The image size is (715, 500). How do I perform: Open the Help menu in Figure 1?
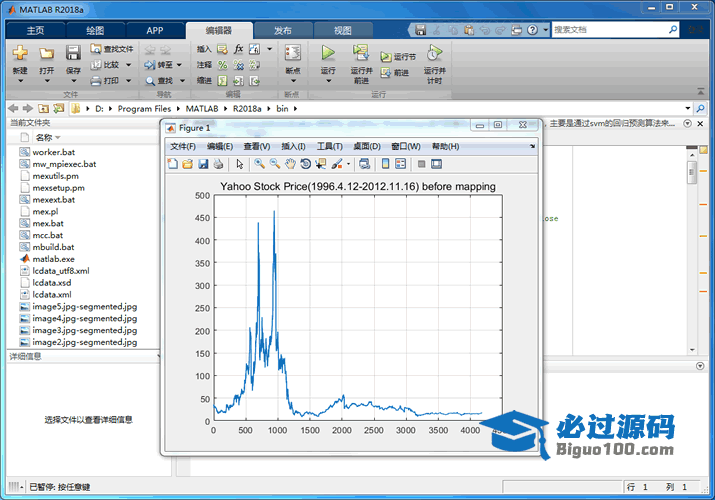[x=446, y=146]
